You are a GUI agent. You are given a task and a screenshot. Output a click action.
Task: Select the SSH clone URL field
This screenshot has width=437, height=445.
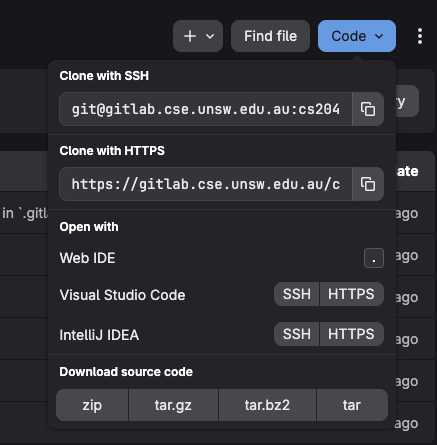(x=206, y=109)
